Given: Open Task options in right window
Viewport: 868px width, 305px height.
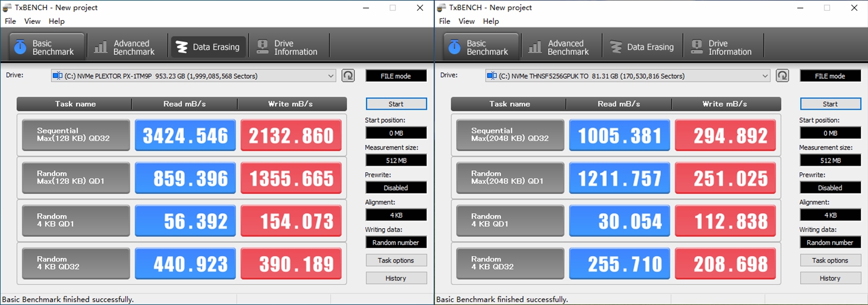Looking at the screenshot, I should [x=830, y=260].
